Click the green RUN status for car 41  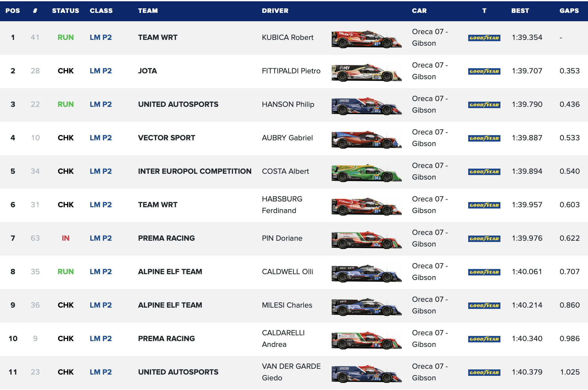coord(66,37)
